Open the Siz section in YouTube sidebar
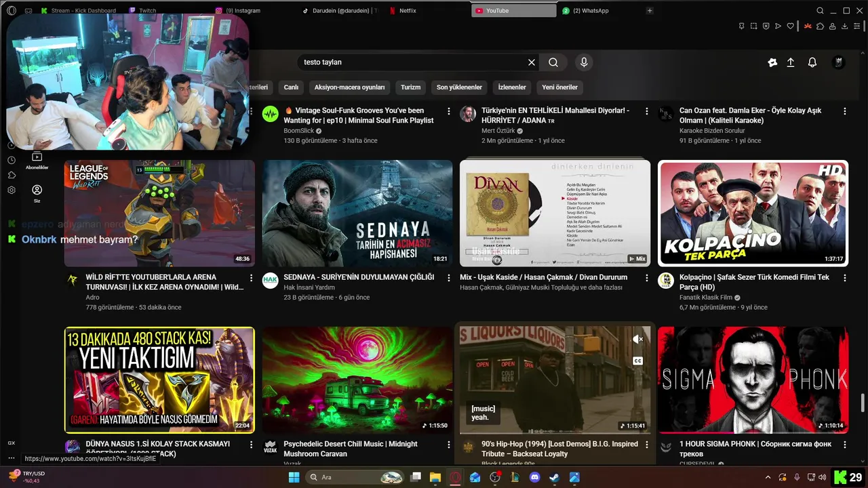 click(37, 194)
